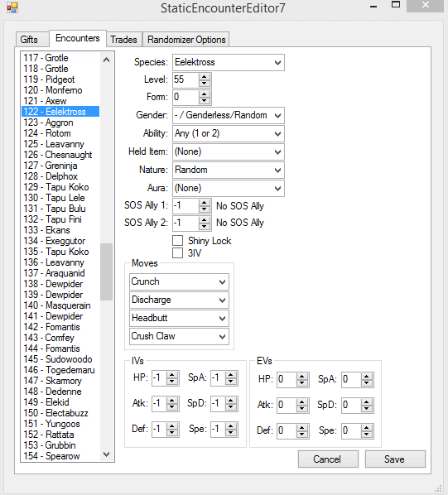The height and width of the screenshot is (495, 448).
Task: Increment the Form spinner
Action: click(205, 94)
